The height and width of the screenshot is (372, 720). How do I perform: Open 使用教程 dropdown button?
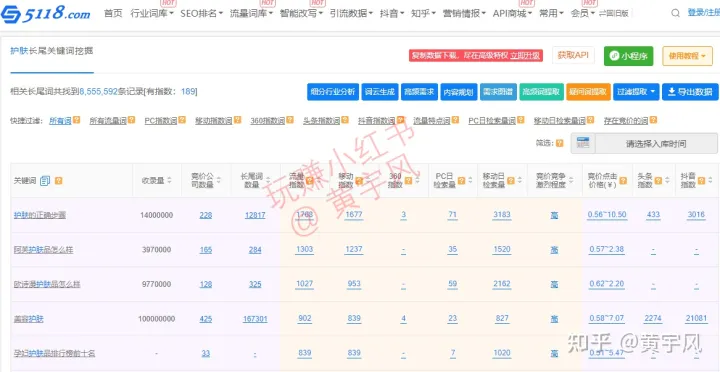pyautogui.click(x=687, y=56)
